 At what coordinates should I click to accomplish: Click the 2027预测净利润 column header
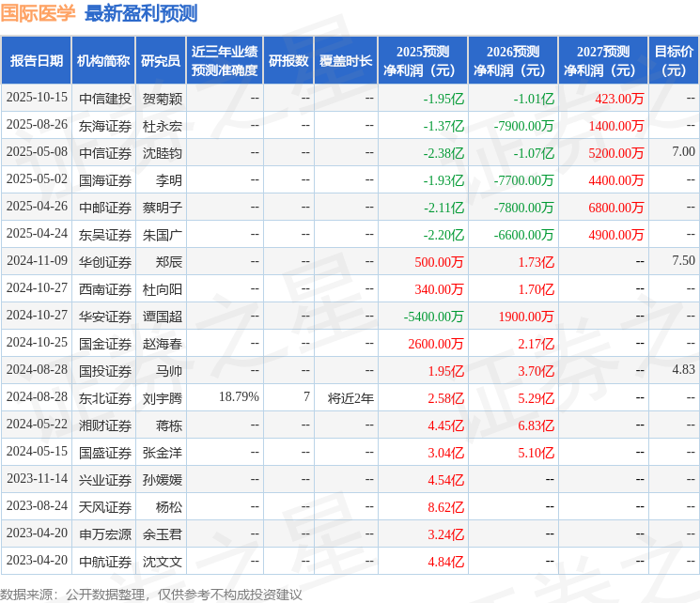[x=603, y=61]
